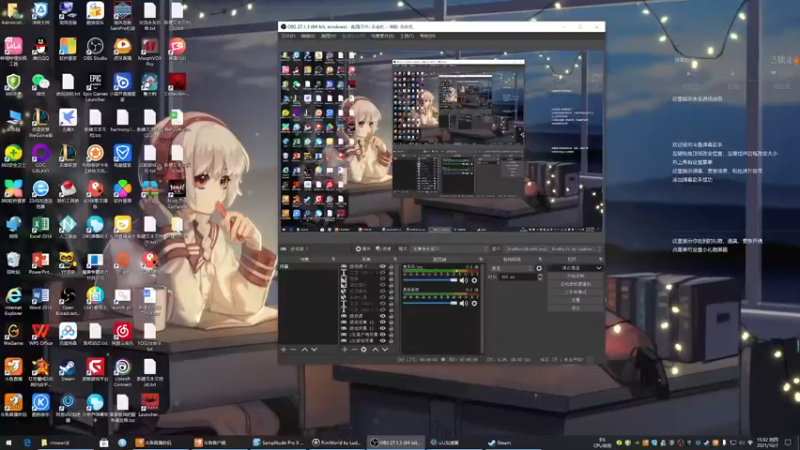
Task: Move the scene down in the Scenes panel
Action: click(314, 349)
